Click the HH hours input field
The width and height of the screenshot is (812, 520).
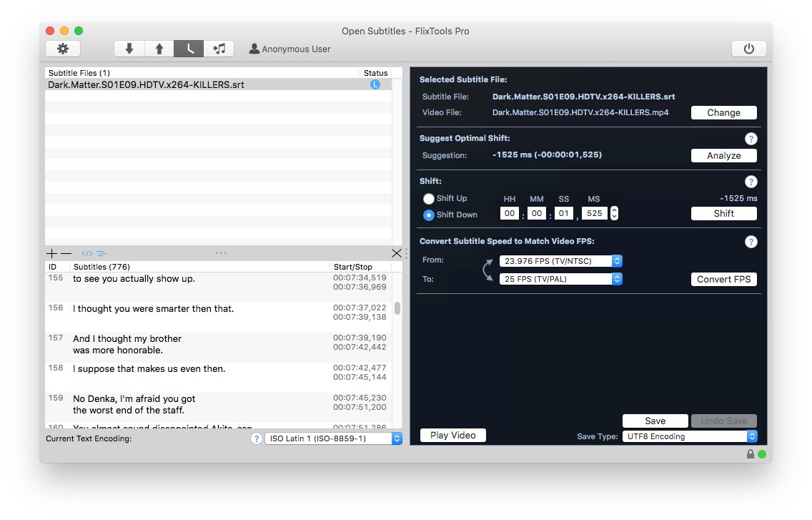click(510, 213)
